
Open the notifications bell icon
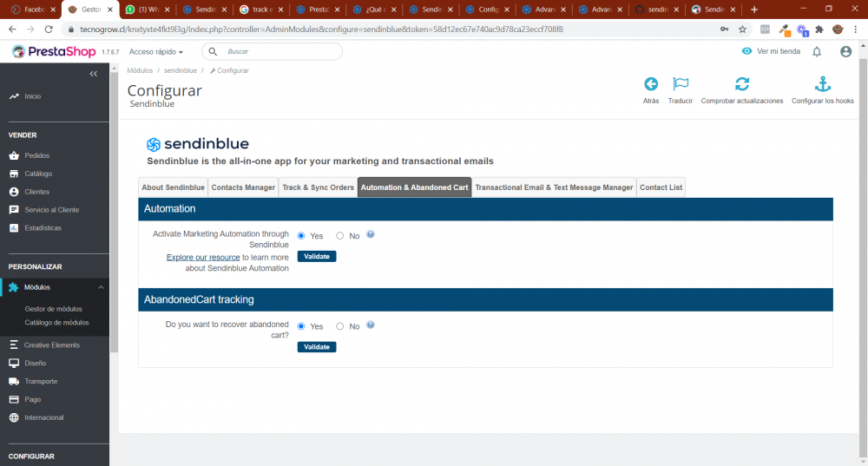coord(817,51)
